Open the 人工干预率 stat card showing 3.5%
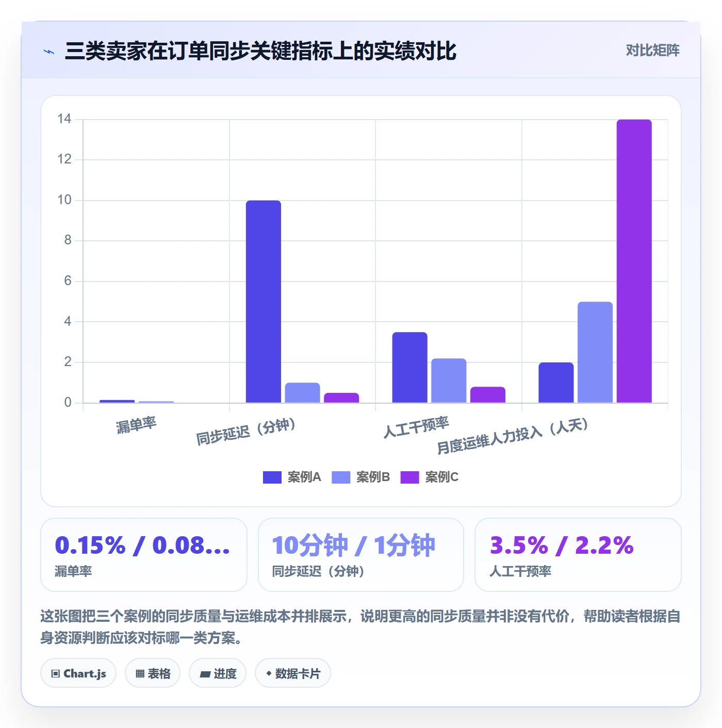This screenshot has height=728, width=722. (x=578, y=555)
